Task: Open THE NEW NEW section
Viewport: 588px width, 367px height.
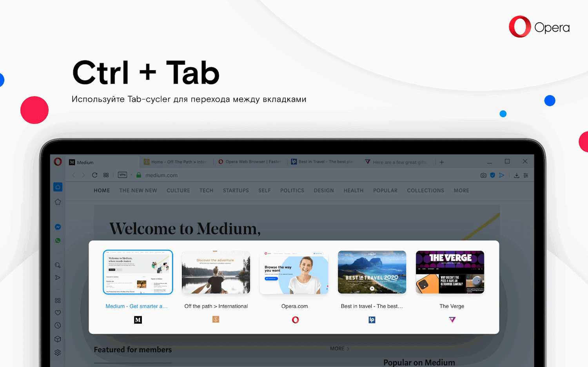Action: point(138,191)
